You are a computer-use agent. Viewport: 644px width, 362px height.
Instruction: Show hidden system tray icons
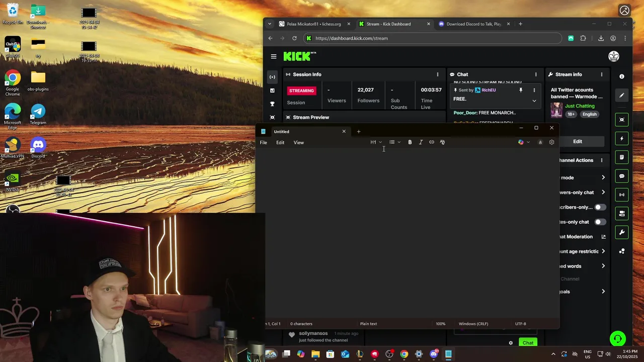click(553, 354)
